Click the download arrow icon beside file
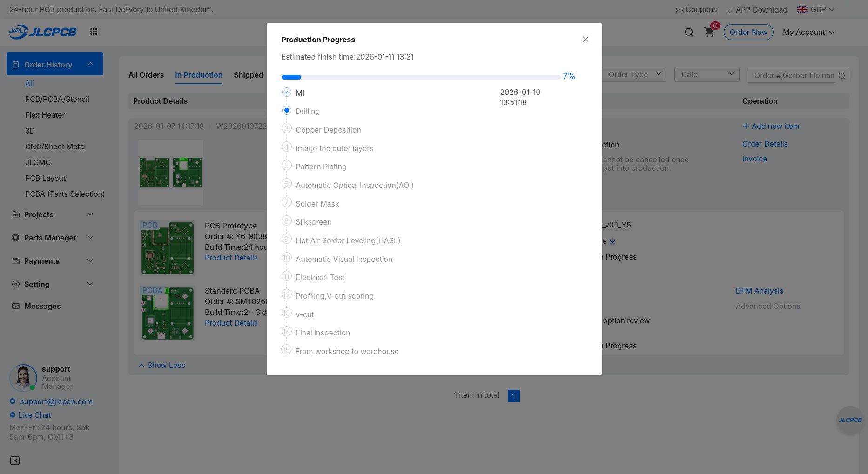 coord(612,241)
